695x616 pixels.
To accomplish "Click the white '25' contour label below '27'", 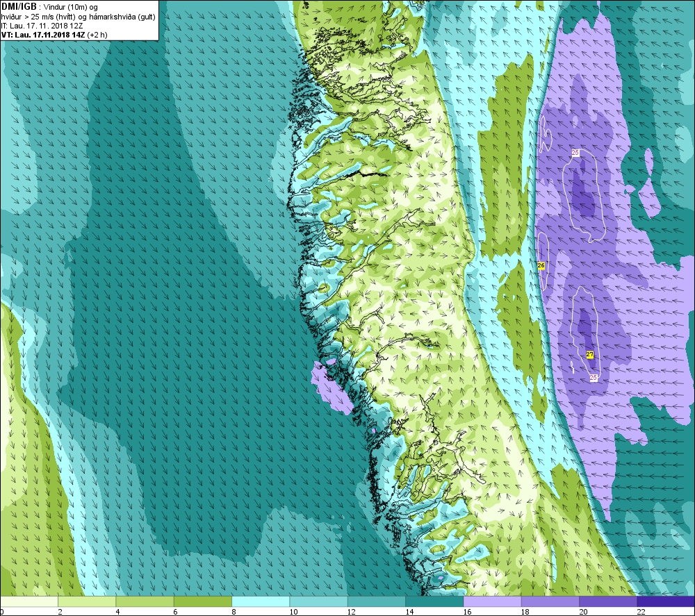I will [x=594, y=377].
